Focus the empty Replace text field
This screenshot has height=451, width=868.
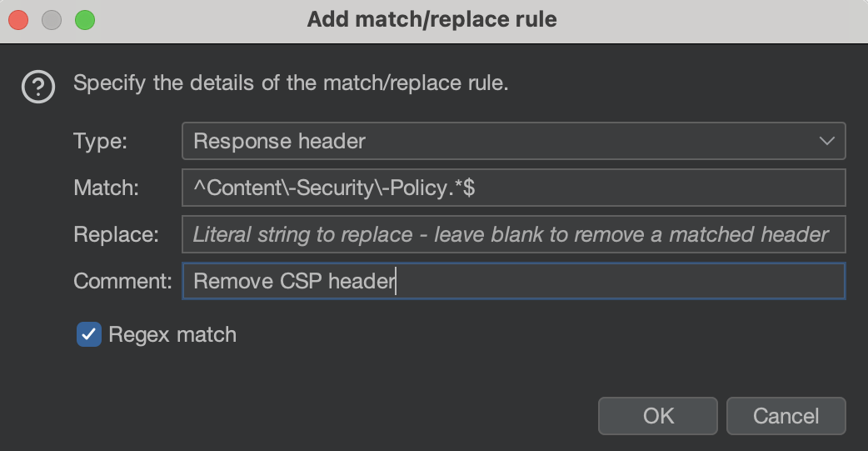pos(513,234)
